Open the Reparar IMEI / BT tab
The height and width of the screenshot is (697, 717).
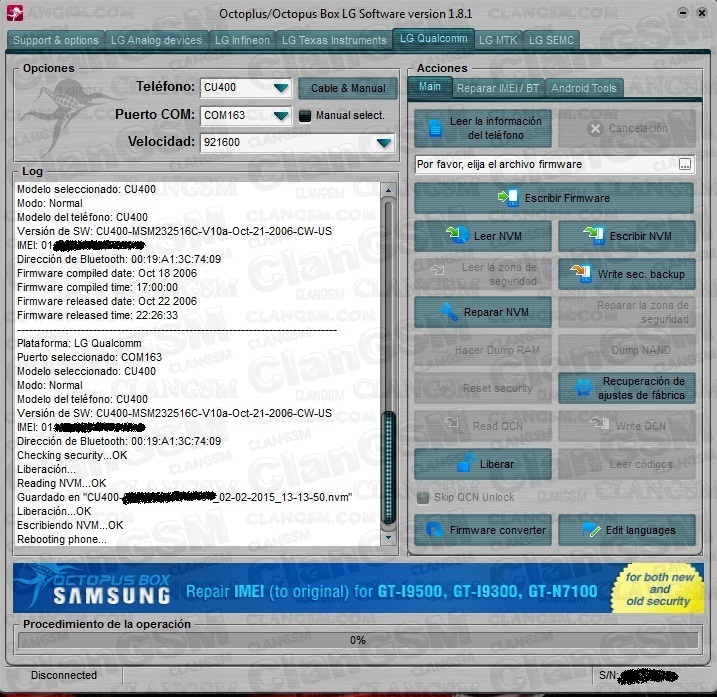[x=498, y=88]
